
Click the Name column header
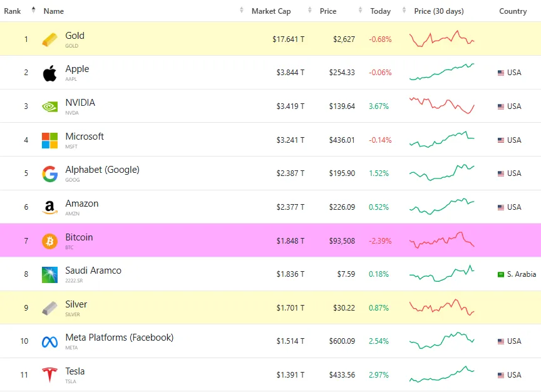(53, 11)
